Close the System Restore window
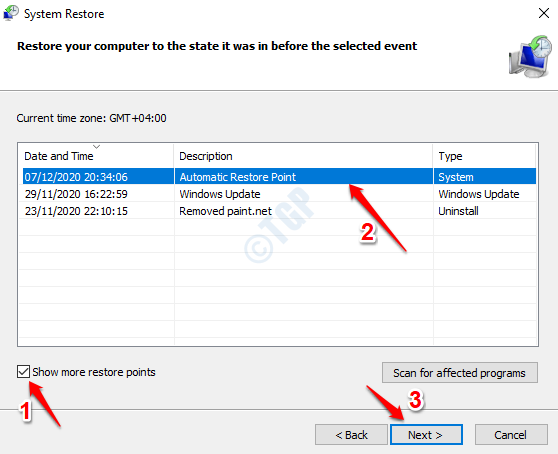The height and width of the screenshot is (454, 558). [544, 14]
